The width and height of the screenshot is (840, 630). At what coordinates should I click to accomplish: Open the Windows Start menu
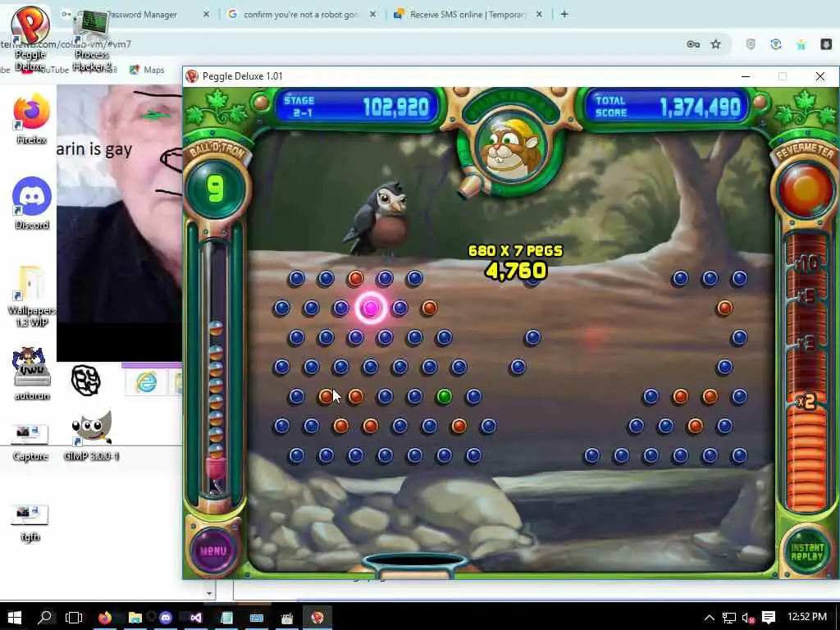15,617
